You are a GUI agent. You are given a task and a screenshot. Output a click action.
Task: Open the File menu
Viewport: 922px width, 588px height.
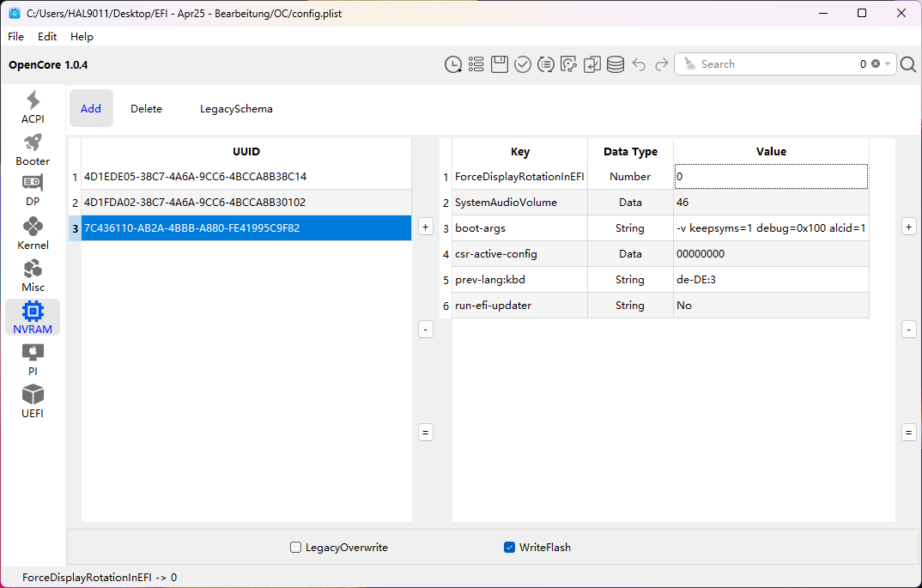16,37
